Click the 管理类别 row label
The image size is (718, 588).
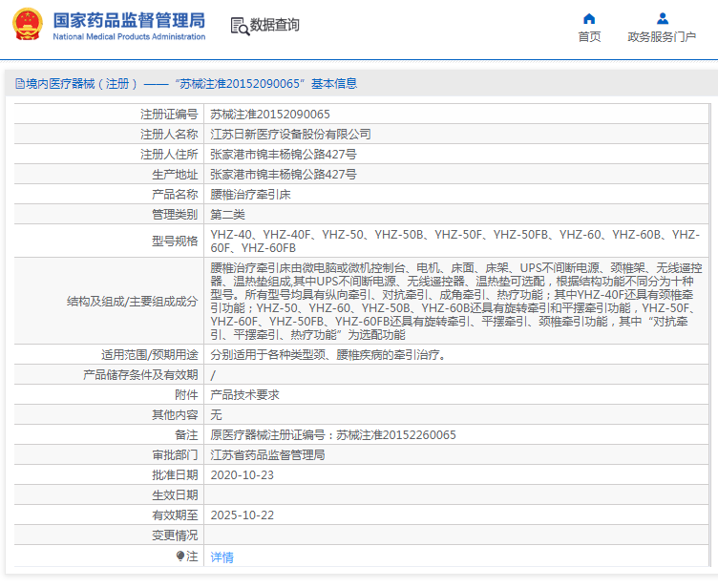[x=175, y=215]
